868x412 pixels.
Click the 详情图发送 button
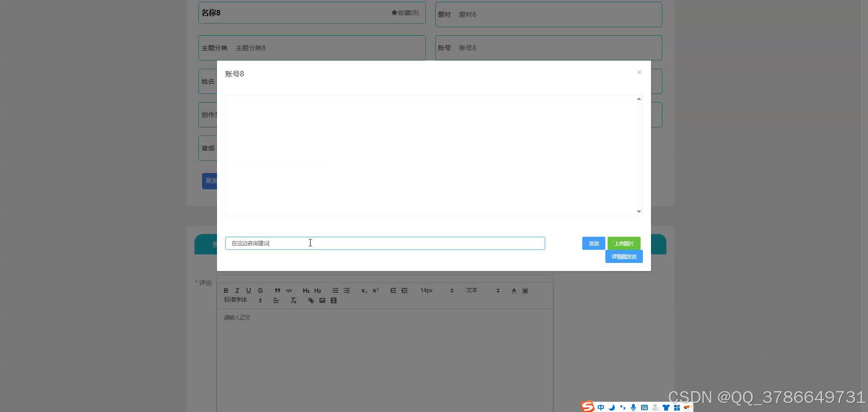point(624,256)
